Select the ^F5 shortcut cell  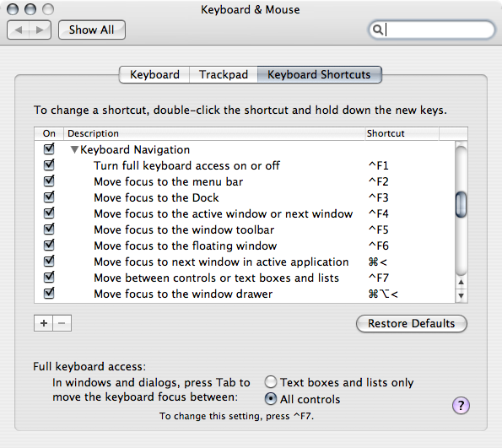click(x=378, y=230)
